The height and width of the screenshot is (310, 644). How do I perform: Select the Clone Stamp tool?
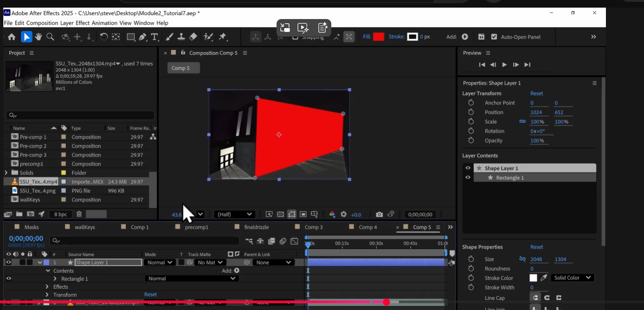tap(181, 37)
